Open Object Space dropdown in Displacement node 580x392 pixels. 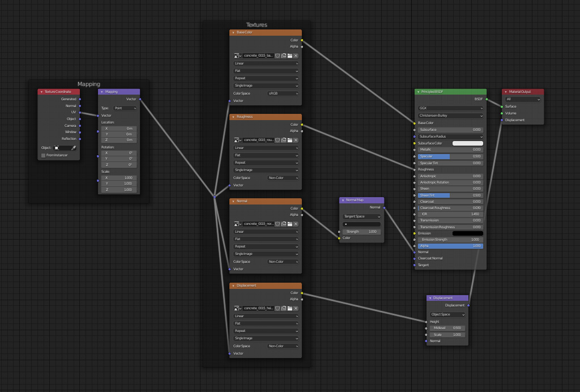tap(447, 314)
